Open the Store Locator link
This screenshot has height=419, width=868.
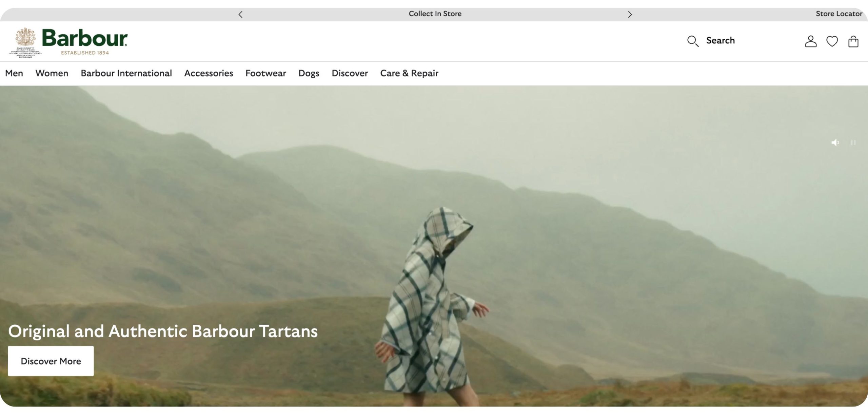pyautogui.click(x=839, y=14)
